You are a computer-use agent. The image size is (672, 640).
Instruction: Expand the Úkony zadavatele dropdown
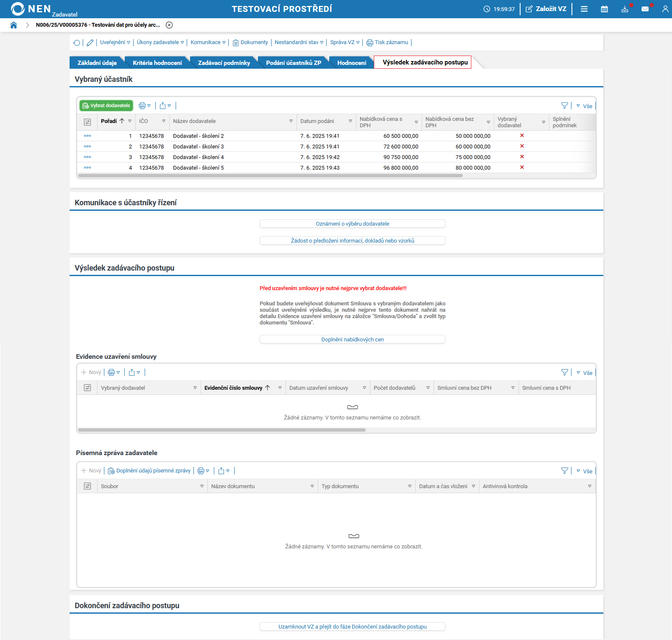(x=160, y=42)
